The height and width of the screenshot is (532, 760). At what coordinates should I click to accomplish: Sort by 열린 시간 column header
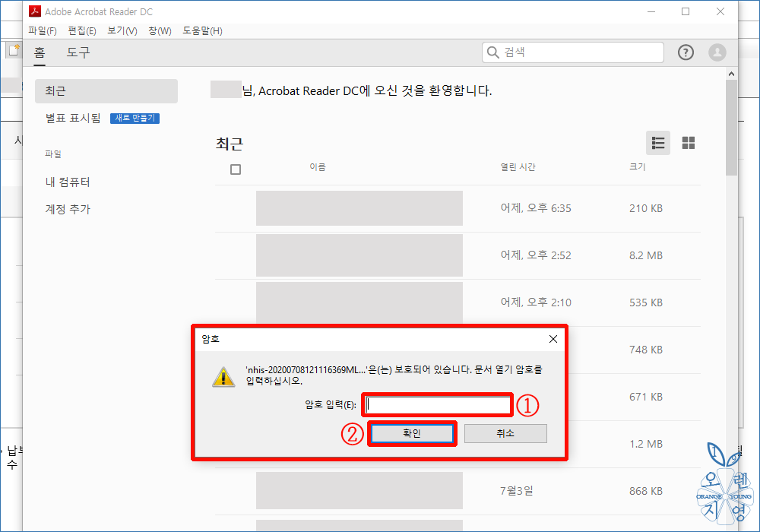(518, 167)
